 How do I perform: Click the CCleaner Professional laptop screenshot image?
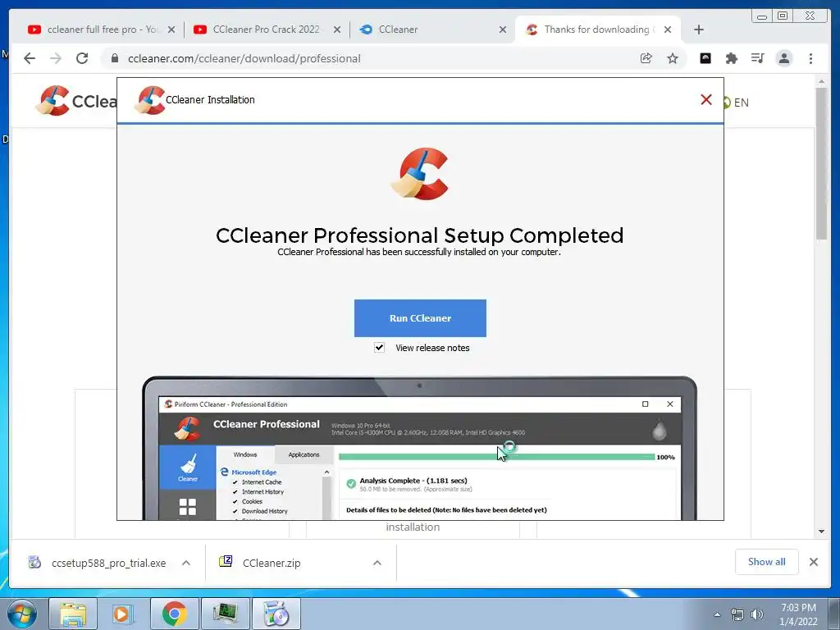pos(419,449)
